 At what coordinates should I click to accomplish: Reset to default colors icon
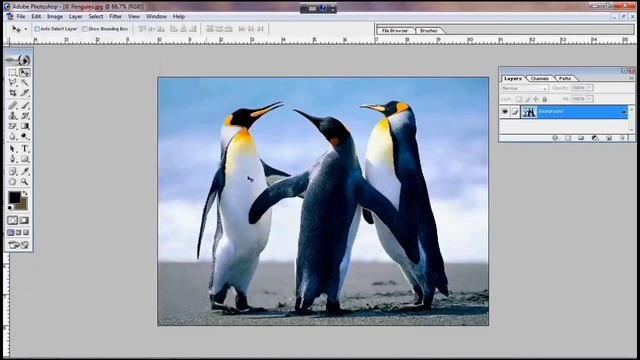[x=10, y=208]
